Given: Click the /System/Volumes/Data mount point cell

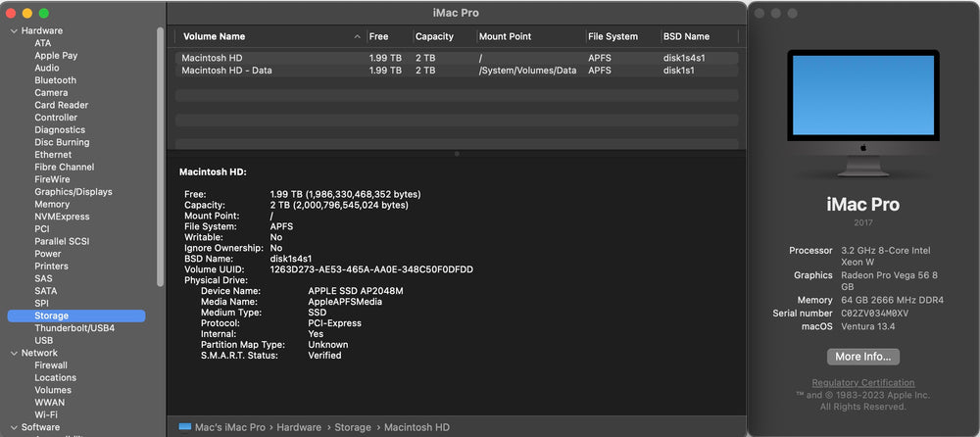Looking at the screenshot, I should pos(527,71).
